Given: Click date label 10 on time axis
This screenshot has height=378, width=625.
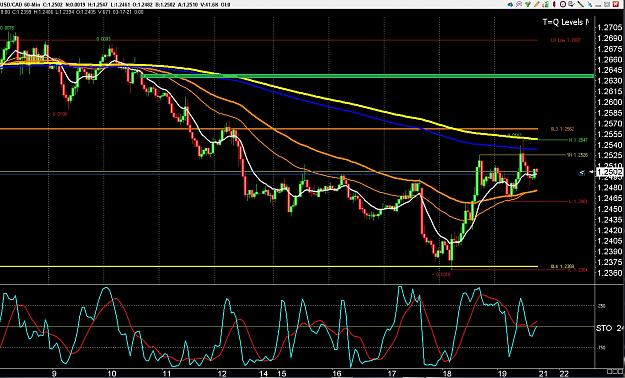Looking at the screenshot, I should click(x=112, y=374).
